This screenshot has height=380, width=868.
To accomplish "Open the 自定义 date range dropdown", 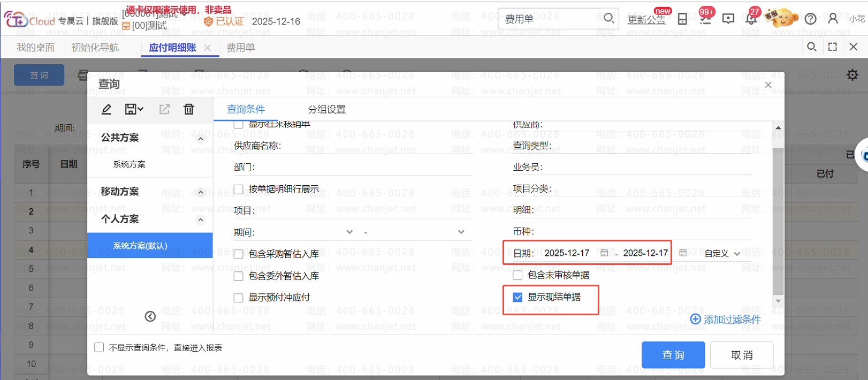I will pos(722,253).
